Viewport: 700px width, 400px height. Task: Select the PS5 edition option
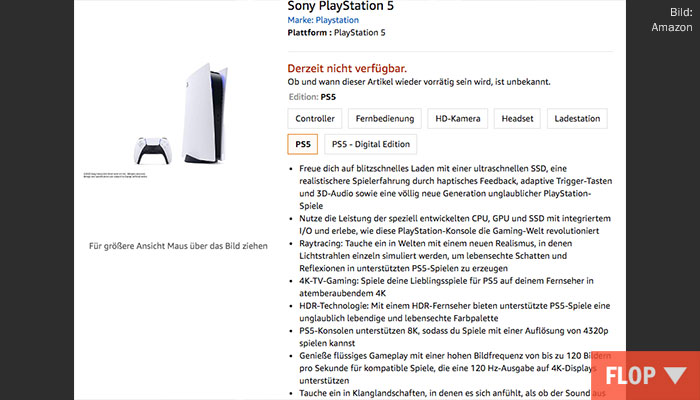tap(303, 144)
